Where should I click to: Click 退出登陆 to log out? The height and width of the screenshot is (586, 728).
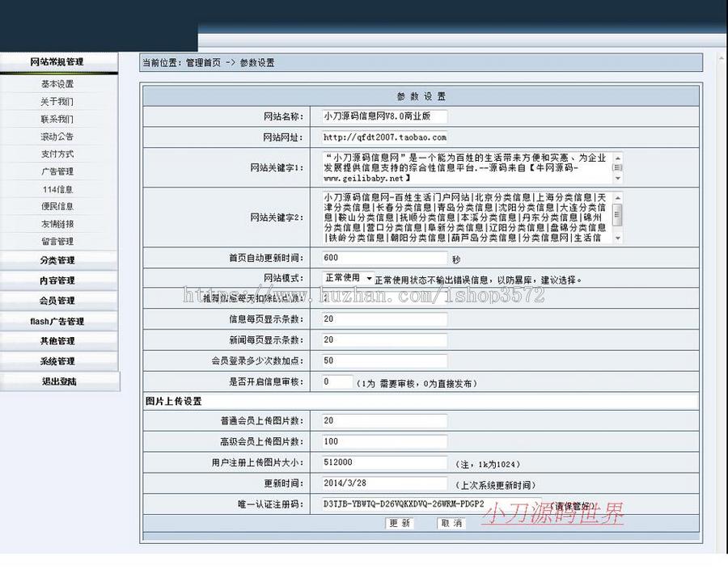pyautogui.click(x=57, y=381)
